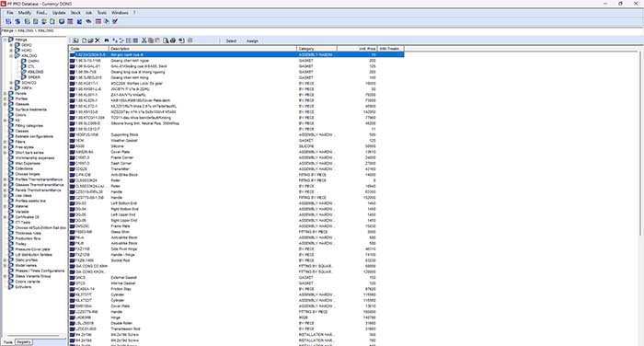Select Workmanship expenses in the tree
The width and height of the screenshot is (644, 346).
coord(35,157)
